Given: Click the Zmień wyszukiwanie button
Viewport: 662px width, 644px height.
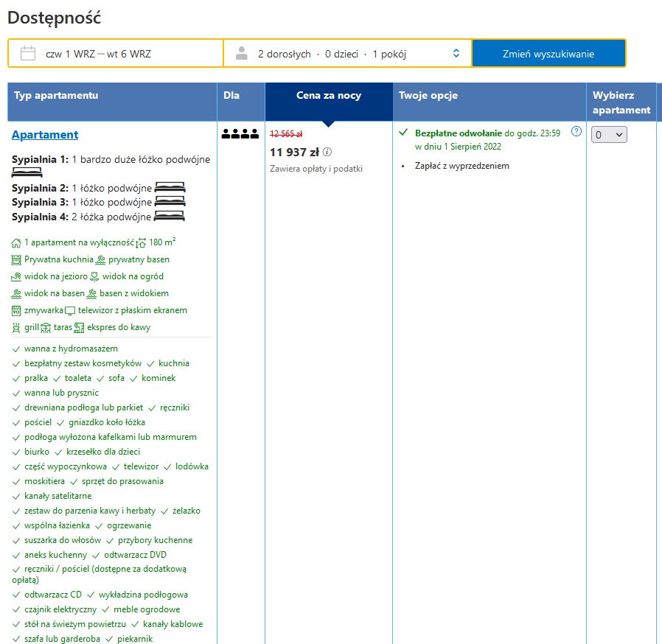Looking at the screenshot, I should [x=548, y=54].
